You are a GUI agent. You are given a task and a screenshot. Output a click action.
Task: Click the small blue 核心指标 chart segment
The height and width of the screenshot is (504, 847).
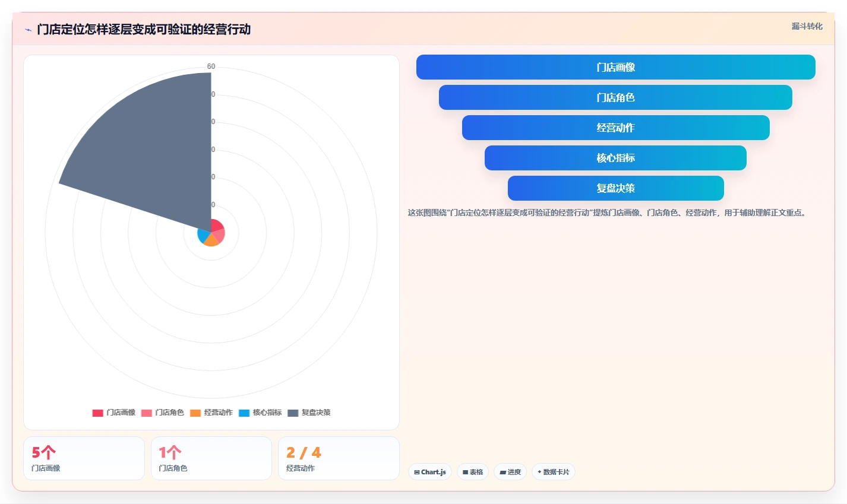(x=203, y=236)
